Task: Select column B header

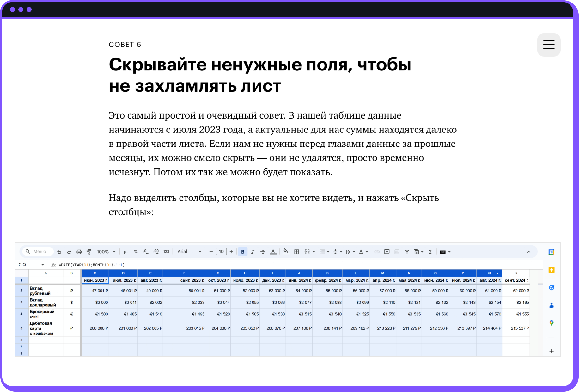Action: [72, 273]
